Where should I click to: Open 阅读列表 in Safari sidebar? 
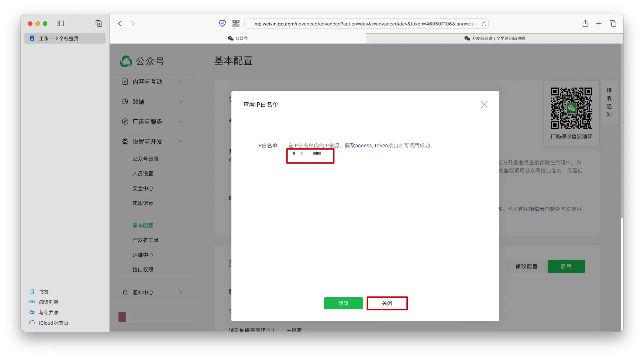click(49, 302)
